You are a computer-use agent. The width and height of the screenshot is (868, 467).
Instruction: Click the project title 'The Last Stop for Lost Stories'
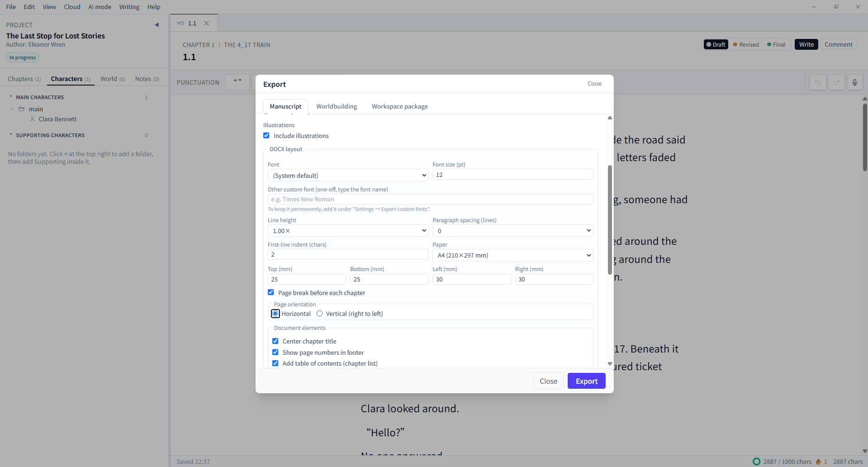55,36
